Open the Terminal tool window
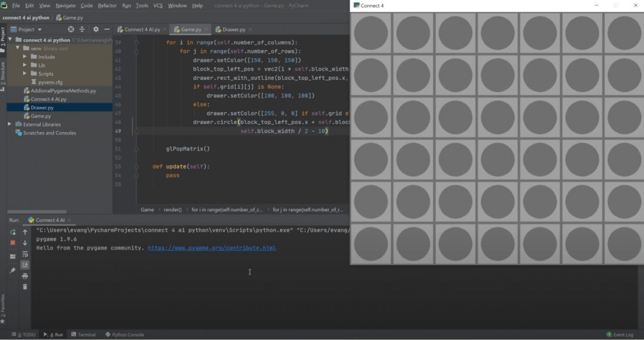 coord(83,335)
